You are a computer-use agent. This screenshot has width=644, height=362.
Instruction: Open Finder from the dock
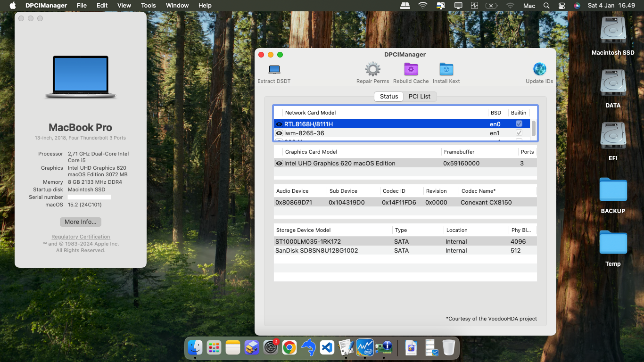[195, 348]
